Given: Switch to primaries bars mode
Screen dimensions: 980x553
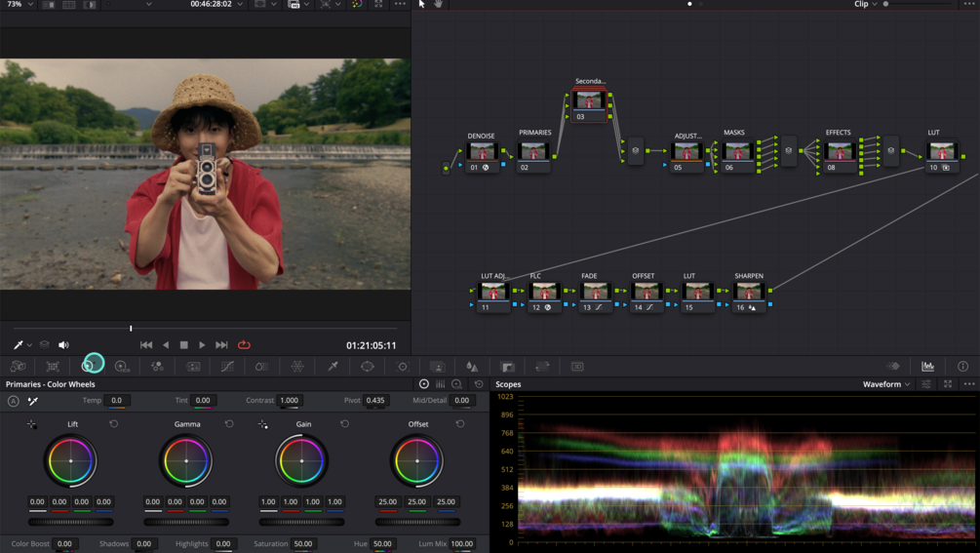Looking at the screenshot, I should pyautogui.click(x=441, y=384).
